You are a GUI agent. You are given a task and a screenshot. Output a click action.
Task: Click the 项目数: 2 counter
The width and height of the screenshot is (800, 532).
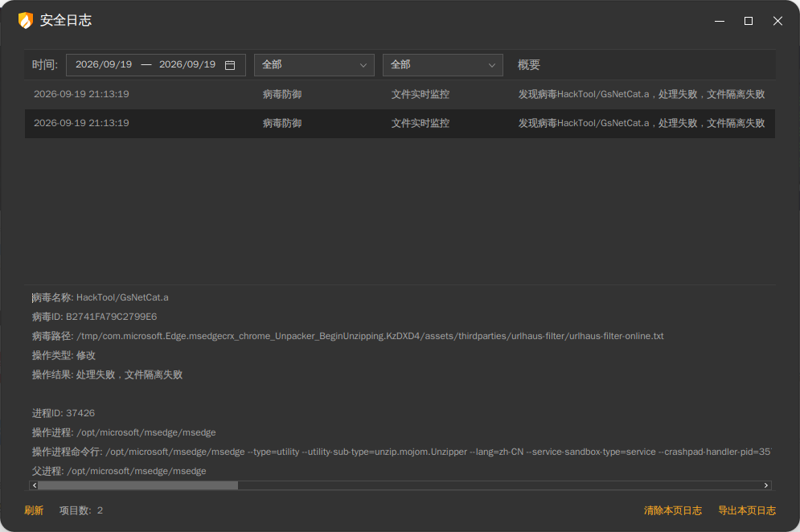click(81, 510)
